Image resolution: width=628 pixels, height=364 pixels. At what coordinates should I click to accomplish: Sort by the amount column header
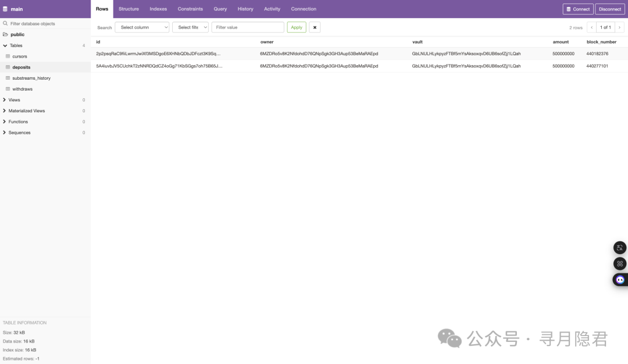[x=561, y=42]
